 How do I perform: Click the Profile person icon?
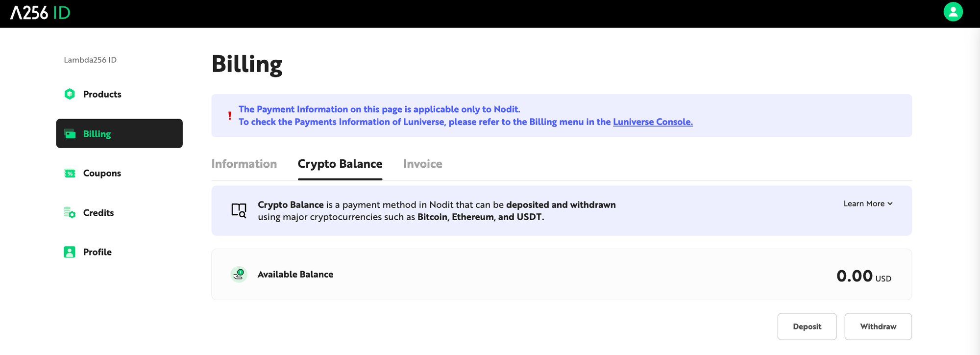(70, 252)
